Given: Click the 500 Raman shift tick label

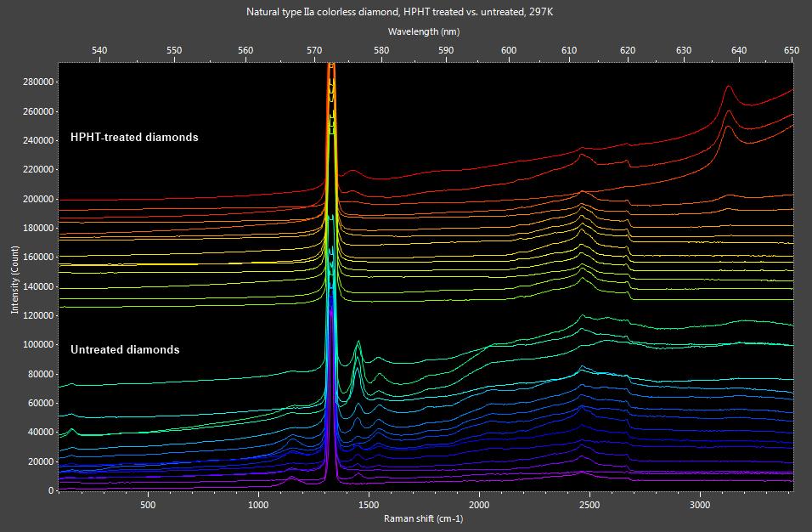Looking at the screenshot, I should tap(148, 505).
